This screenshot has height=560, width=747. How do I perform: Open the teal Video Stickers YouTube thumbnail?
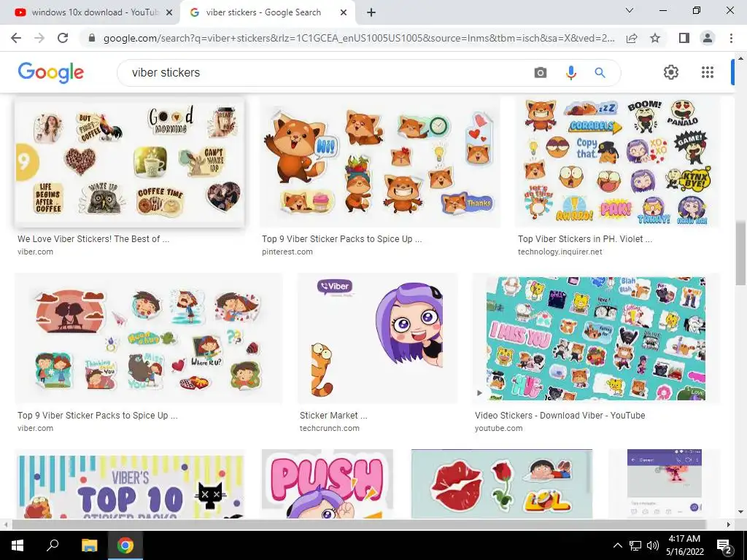click(x=596, y=338)
